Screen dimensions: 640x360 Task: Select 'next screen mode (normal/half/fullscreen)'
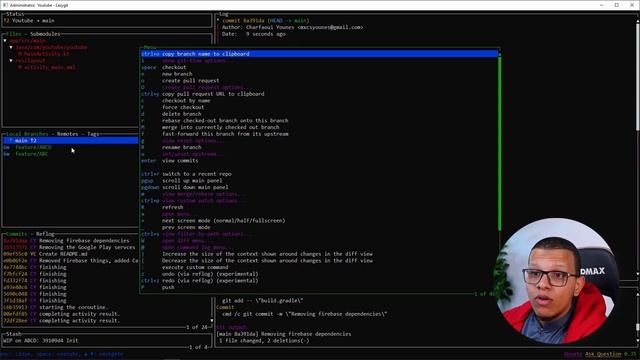[223, 221]
